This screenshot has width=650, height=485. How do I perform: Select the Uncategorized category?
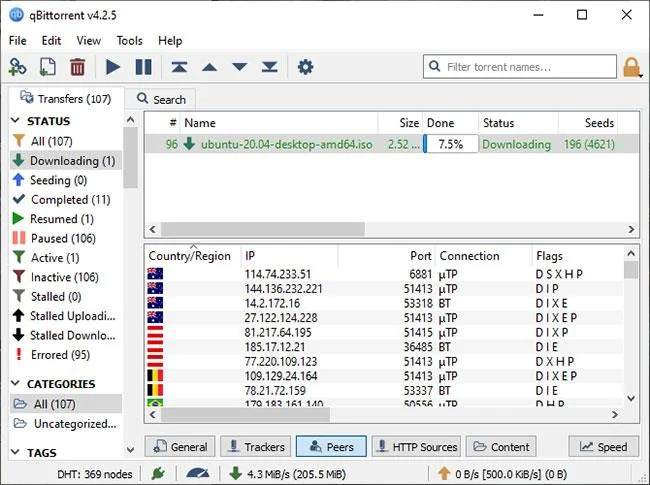[66, 424]
